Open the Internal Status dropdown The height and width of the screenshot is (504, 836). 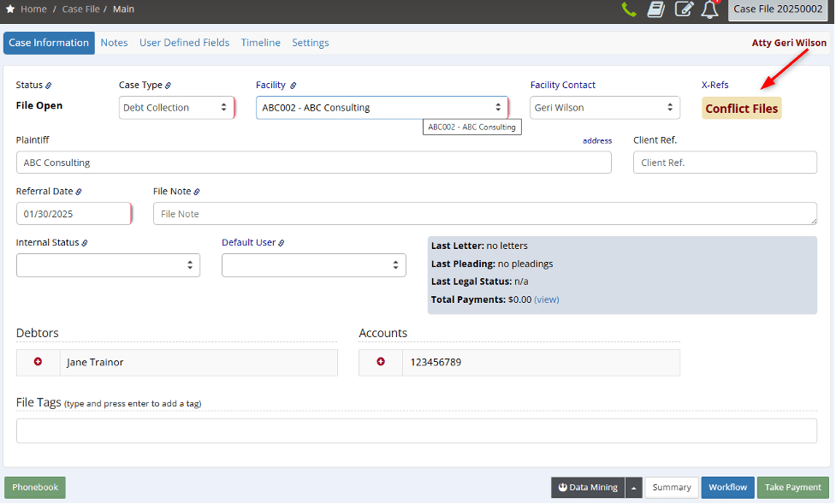tap(192, 264)
